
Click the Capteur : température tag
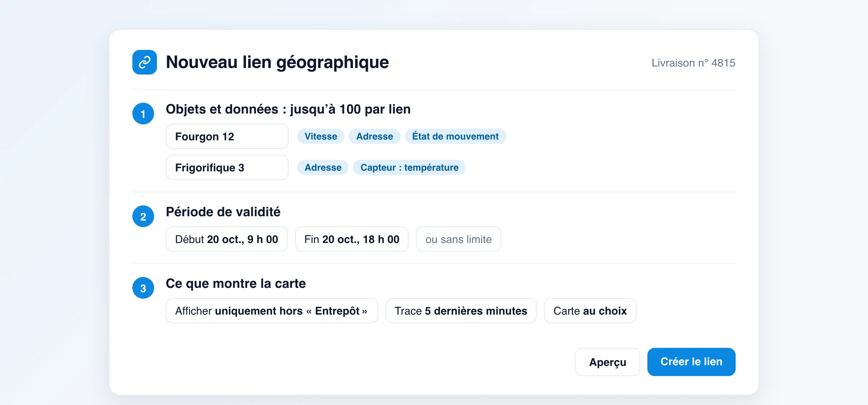pyautogui.click(x=409, y=167)
